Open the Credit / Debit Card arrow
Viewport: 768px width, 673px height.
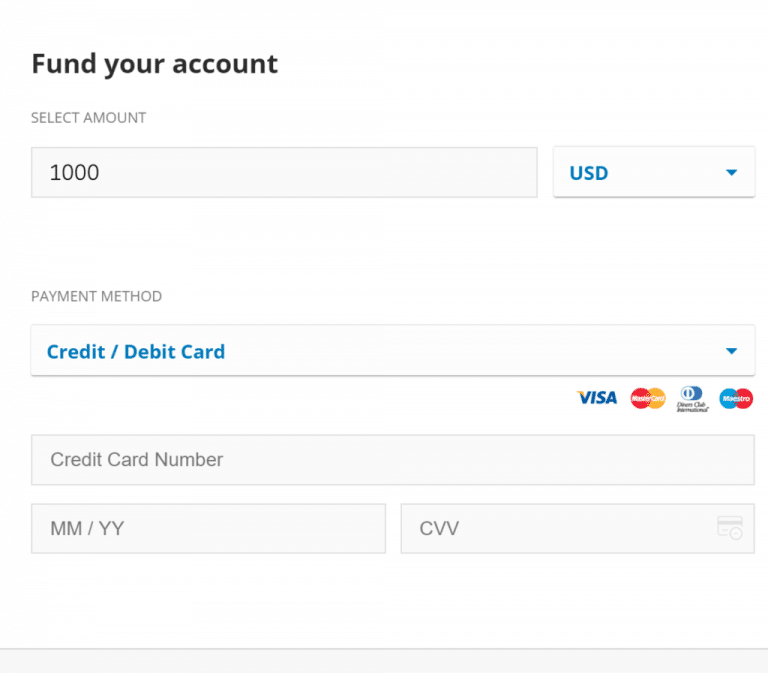731,351
